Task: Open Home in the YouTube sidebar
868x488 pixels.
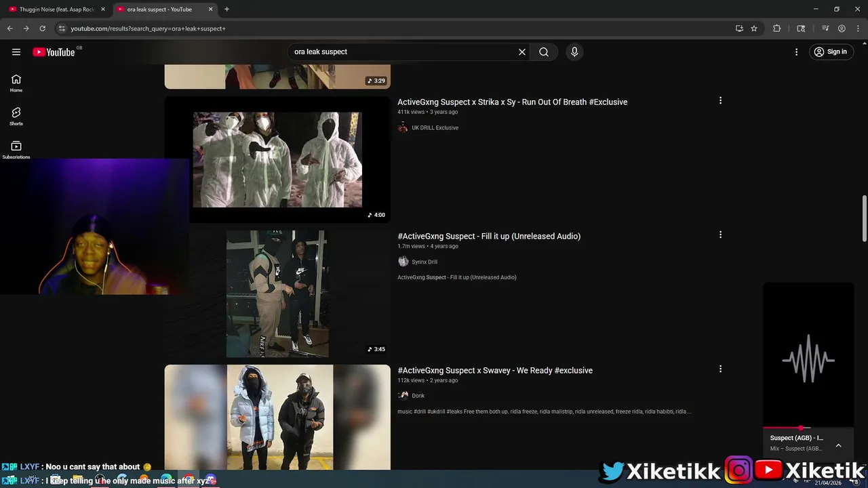Action: 16,83
